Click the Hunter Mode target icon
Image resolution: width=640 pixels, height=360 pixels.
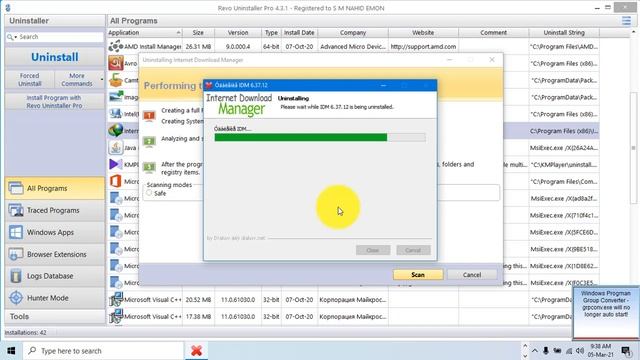(16, 298)
